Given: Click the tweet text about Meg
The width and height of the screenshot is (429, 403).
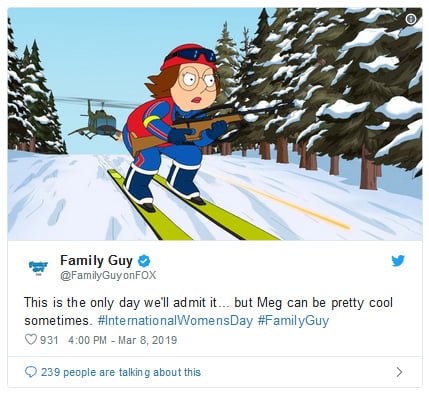Looking at the screenshot, I should coord(208,311).
